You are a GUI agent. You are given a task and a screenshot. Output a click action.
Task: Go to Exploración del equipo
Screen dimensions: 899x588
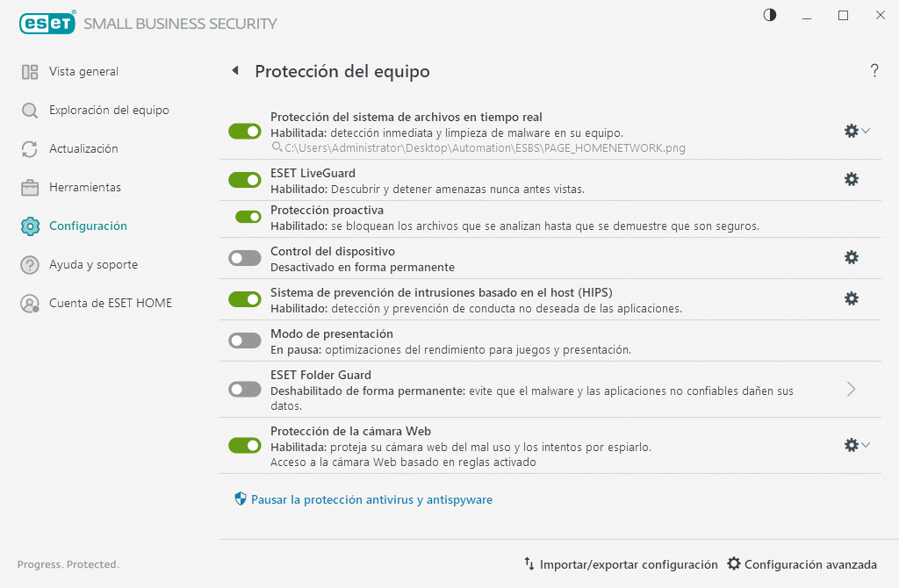109,111
